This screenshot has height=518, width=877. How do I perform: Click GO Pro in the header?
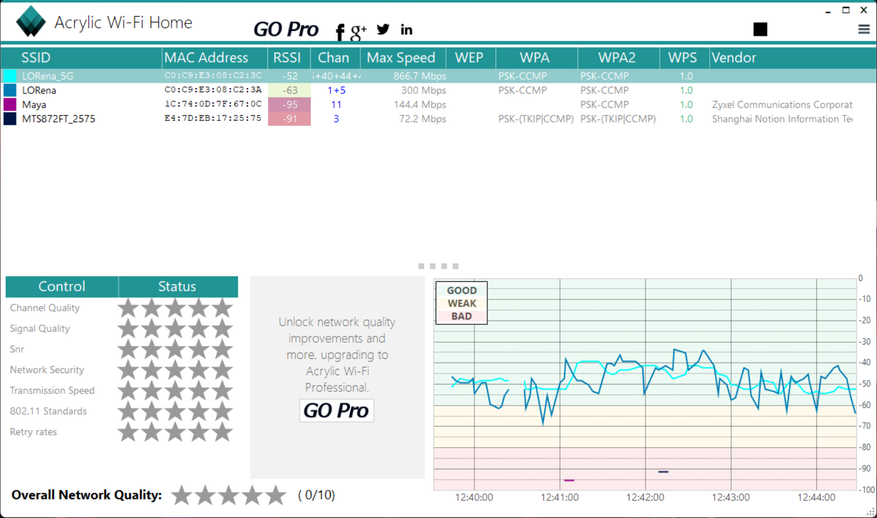pos(286,29)
